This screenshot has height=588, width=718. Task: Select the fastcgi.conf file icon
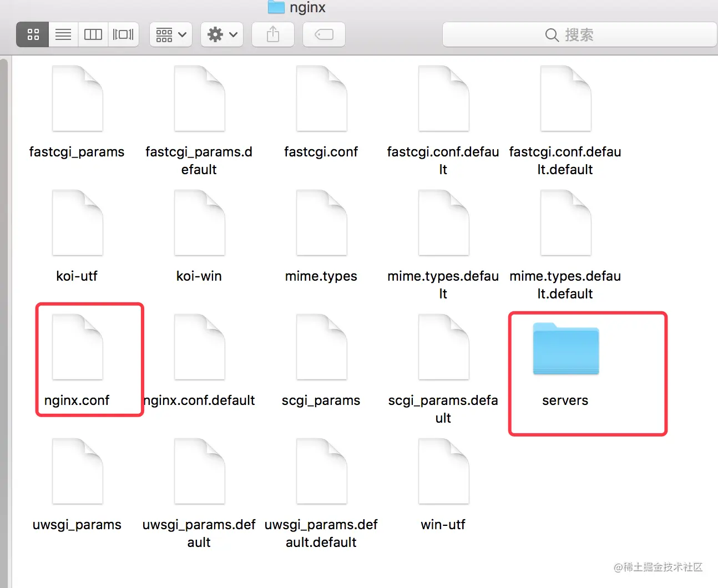pyautogui.click(x=322, y=99)
